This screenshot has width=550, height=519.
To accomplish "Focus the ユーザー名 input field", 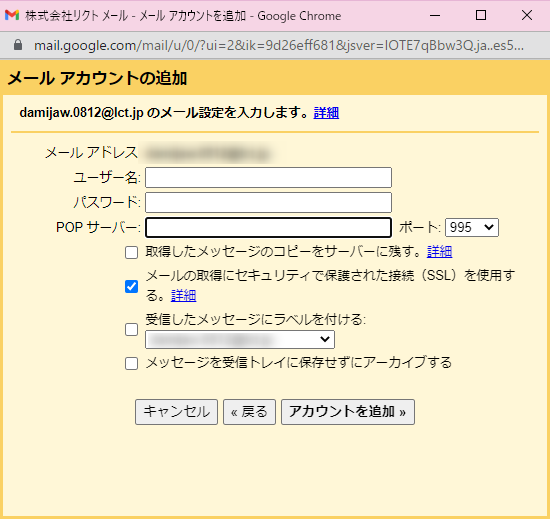I will (x=268, y=177).
